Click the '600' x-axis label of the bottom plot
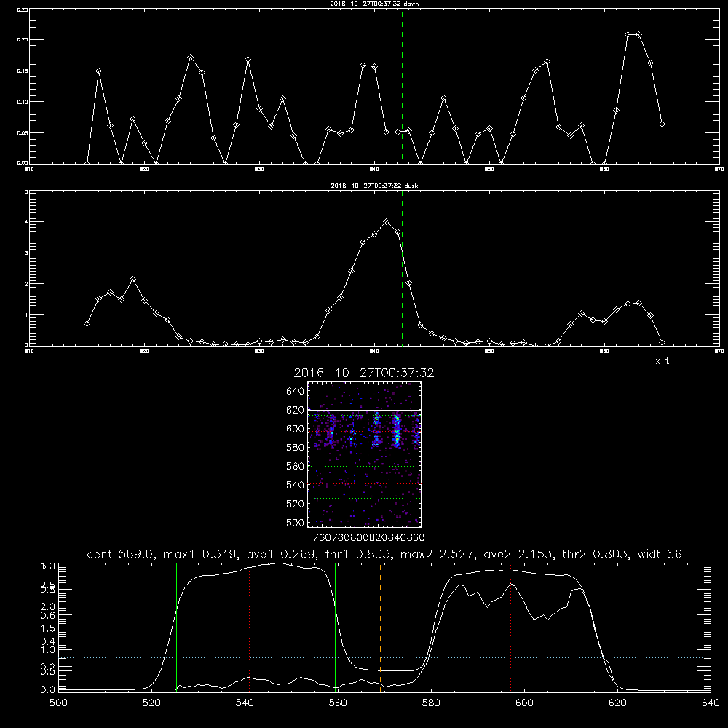 tap(524, 703)
